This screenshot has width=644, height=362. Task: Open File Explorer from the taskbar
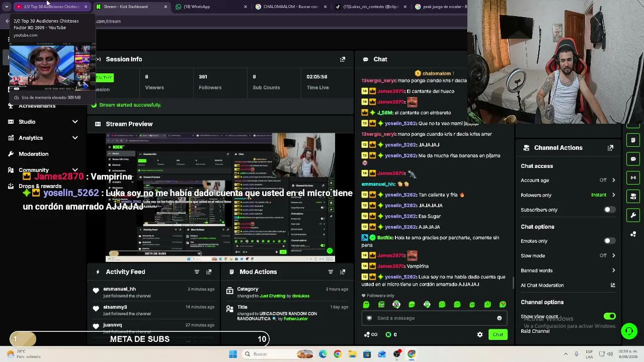pyautogui.click(x=352, y=354)
